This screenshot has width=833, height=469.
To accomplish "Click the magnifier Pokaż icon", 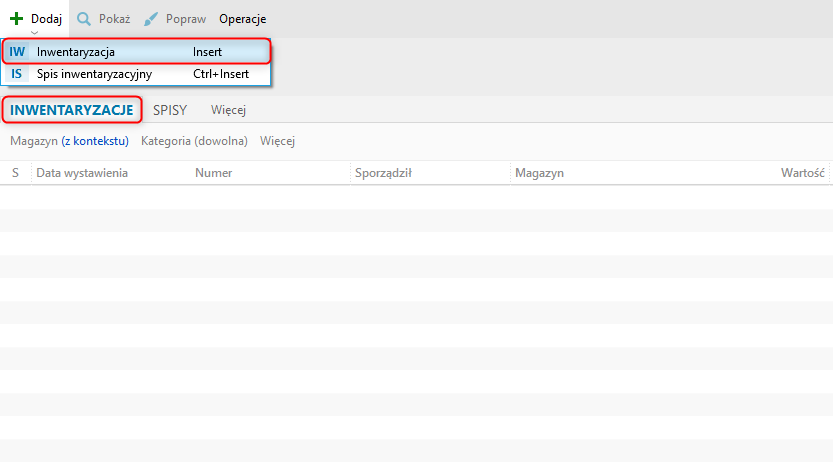I will click(83, 19).
